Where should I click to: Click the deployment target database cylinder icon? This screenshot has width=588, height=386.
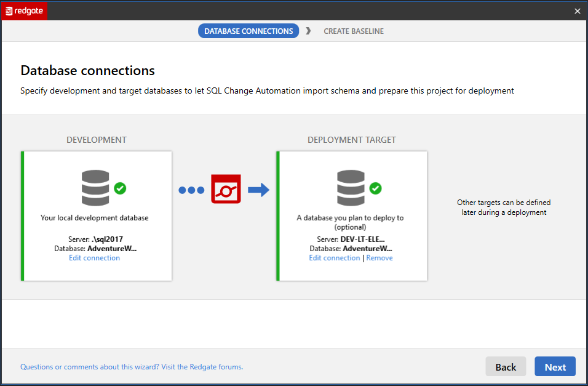click(x=351, y=188)
